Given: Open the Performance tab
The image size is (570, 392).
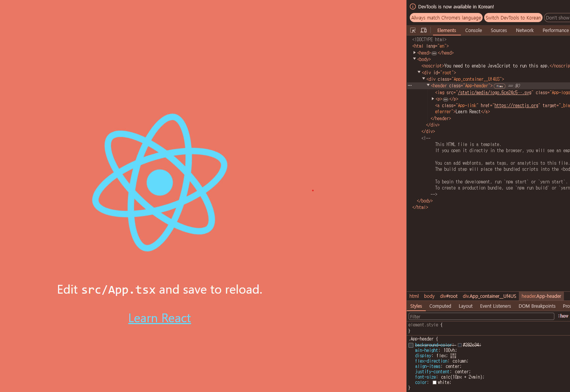Looking at the screenshot, I should click(556, 31).
